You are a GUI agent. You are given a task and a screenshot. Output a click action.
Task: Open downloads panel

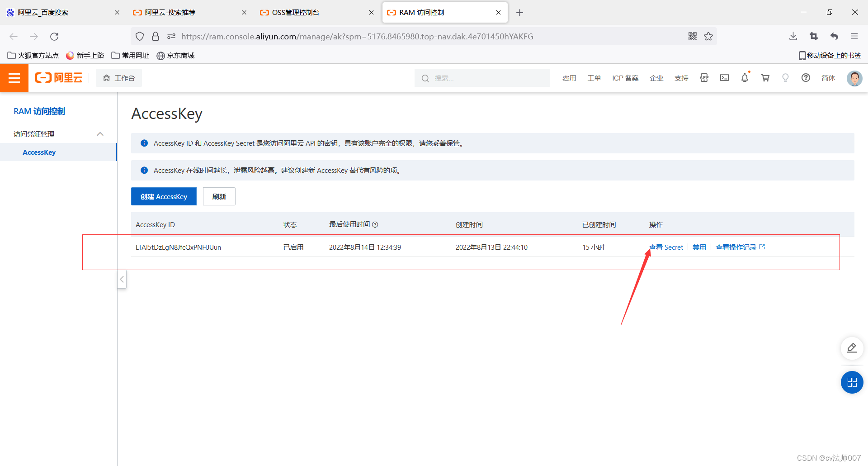(x=793, y=36)
